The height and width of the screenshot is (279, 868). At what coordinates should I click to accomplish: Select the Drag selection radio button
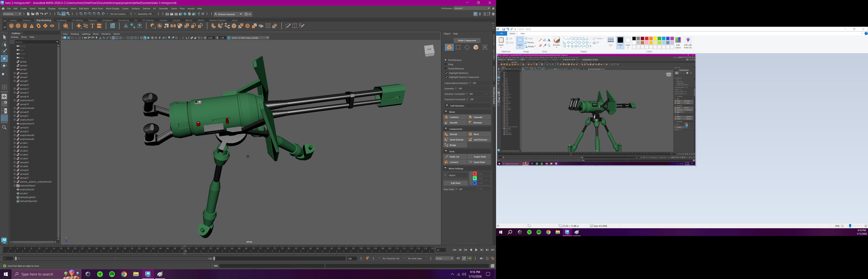(x=445, y=64)
